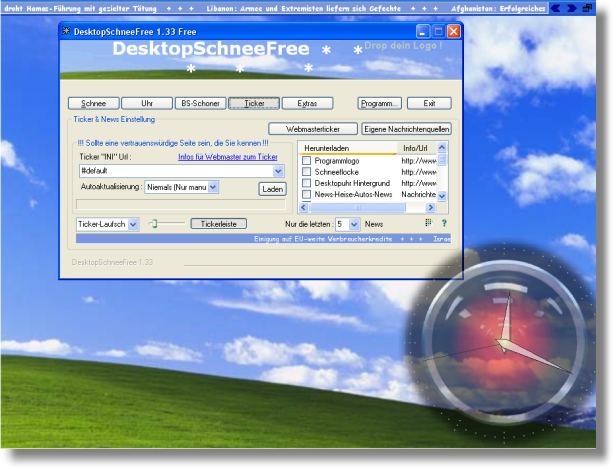The image size is (616, 469).
Task: Check the Schneeflocke download option
Action: point(307,172)
